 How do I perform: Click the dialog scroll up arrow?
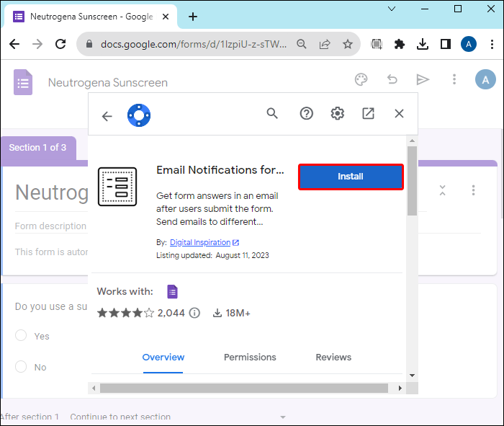pos(412,141)
